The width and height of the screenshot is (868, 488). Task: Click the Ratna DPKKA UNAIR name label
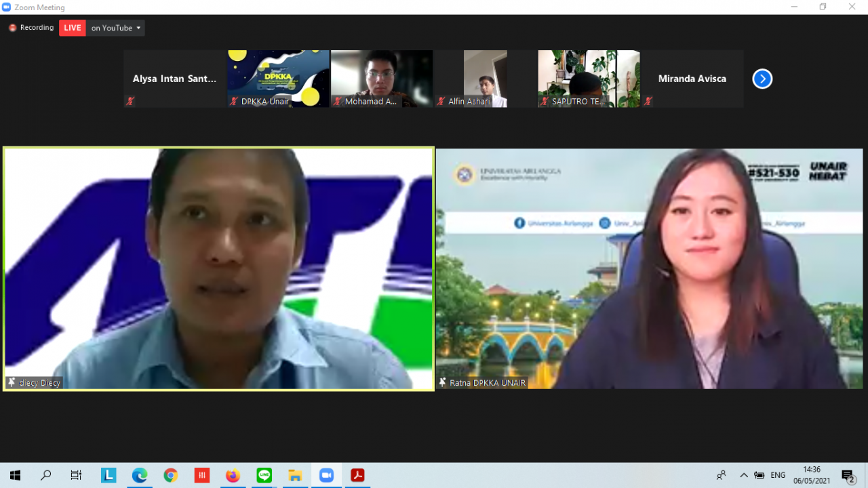[487, 383]
